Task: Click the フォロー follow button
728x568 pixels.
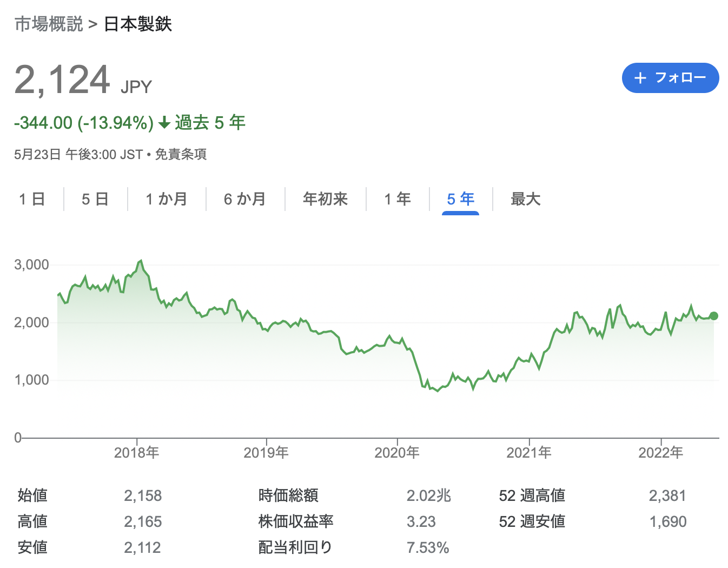Action: (x=670, y=78)
